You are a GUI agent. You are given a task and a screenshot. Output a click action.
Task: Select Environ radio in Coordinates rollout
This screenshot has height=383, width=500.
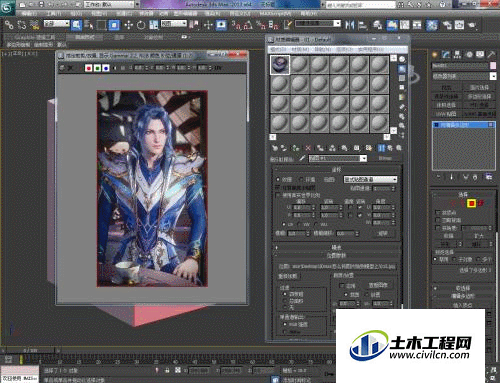(x=301, y=179)
